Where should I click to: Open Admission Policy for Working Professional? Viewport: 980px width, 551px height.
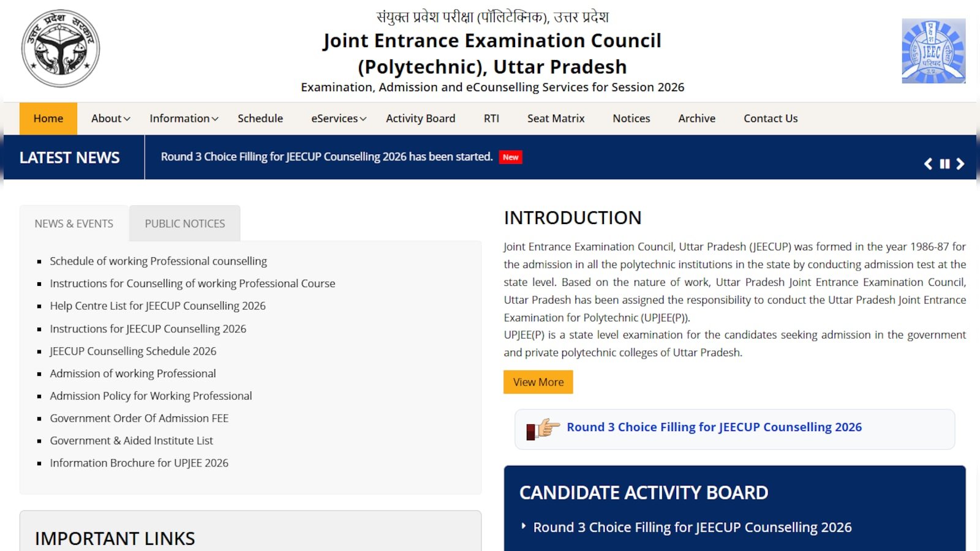coord(151,396)
